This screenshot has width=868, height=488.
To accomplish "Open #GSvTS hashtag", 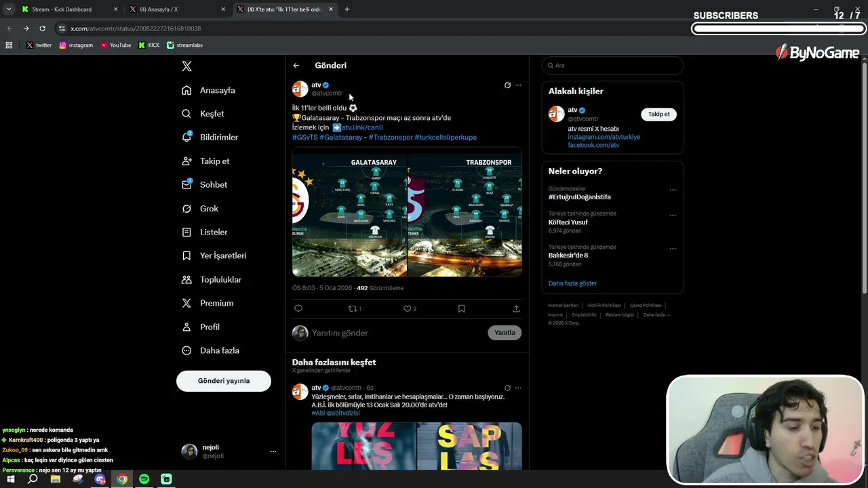I will 304,137.
